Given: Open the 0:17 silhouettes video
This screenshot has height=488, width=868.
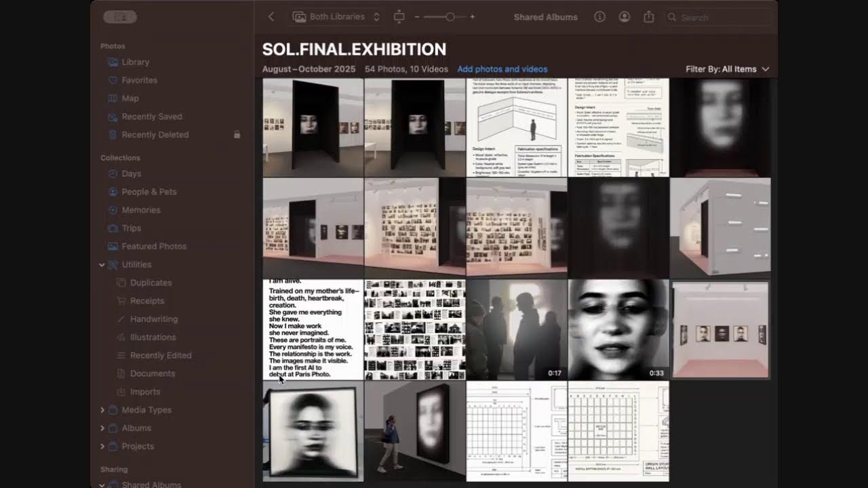Looking at the screenshot, I should [x=517, y=329].
